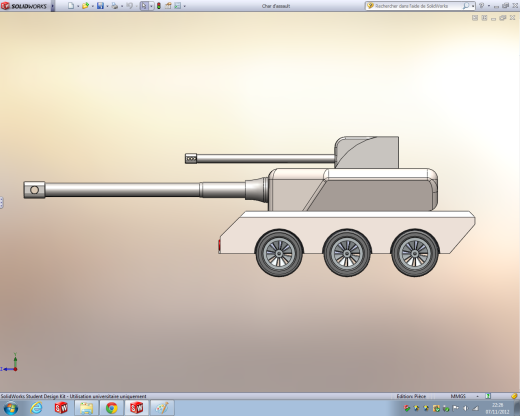
Task: Click the search magnifier icon
Action: (466, 6)
